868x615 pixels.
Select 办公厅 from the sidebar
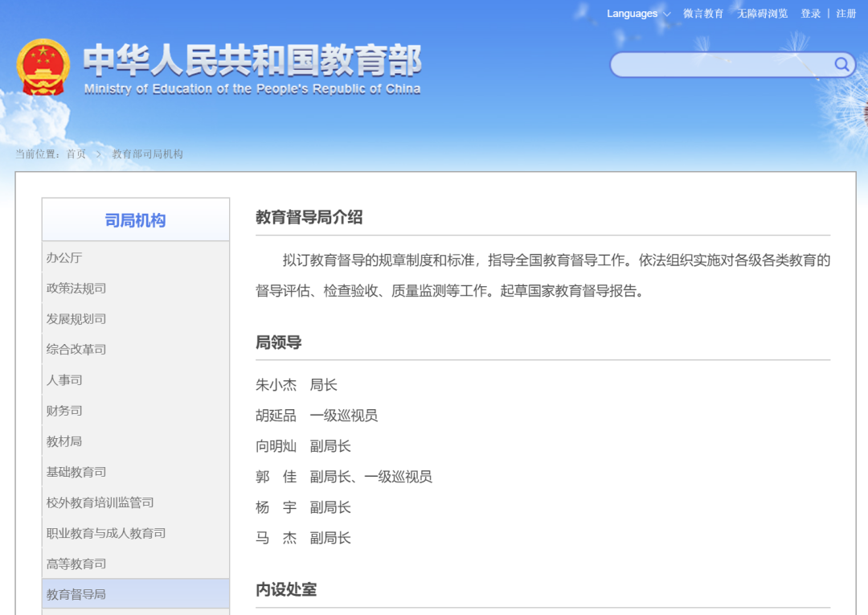(63, 257)
